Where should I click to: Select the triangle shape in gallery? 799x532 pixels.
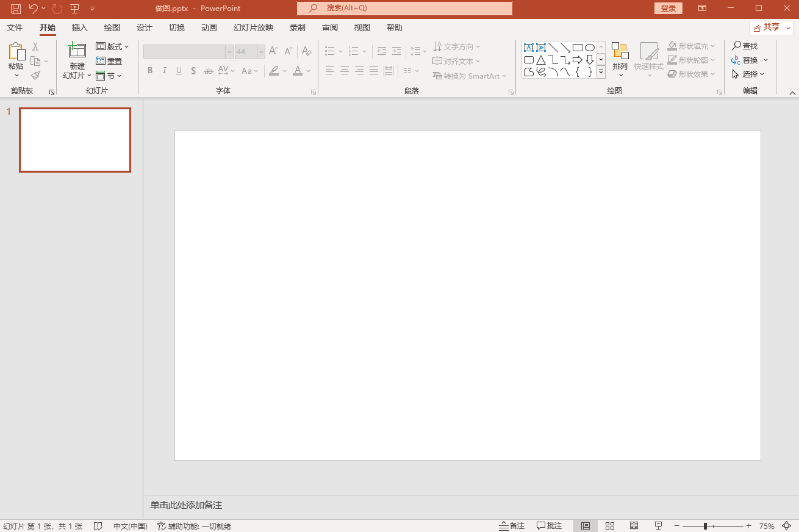click(541, 60)
